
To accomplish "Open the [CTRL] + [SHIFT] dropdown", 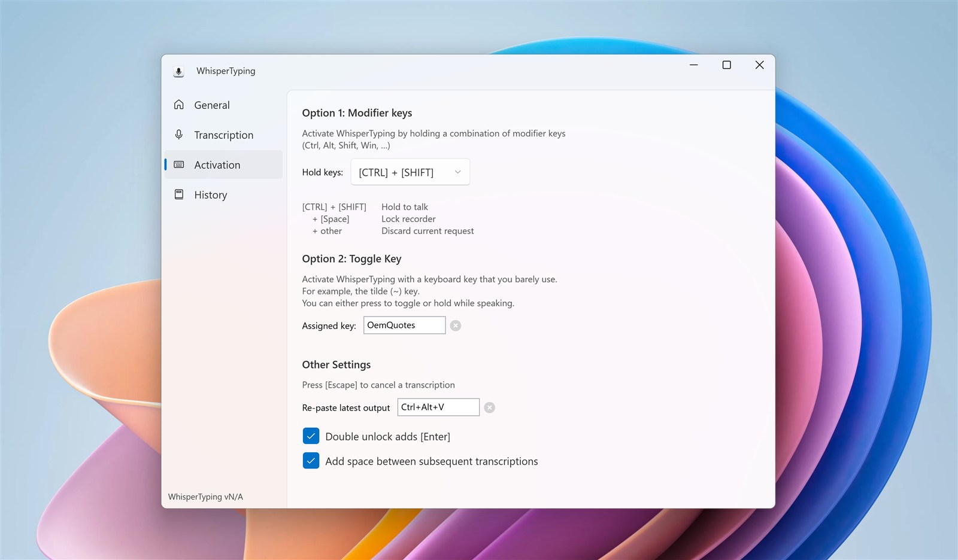I will (410, 172).
